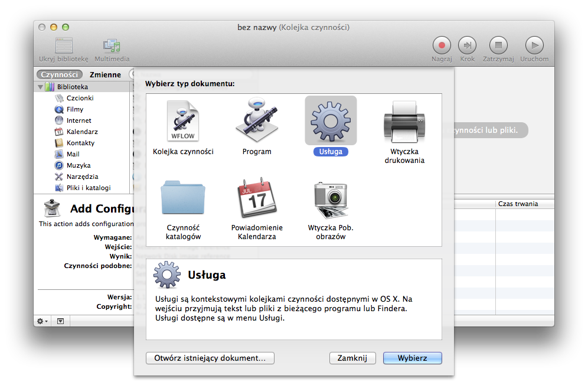Click the Krok step icon
The image size is (588, 382).
pos(467,46)
